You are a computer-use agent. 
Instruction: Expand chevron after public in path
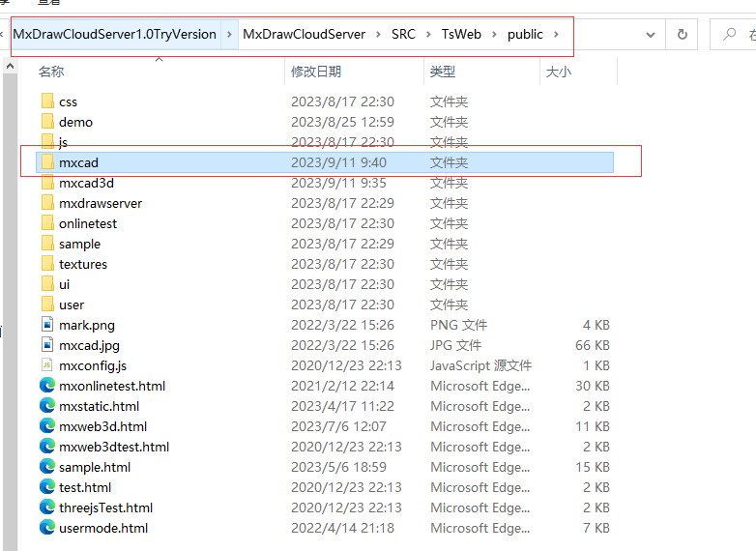[556, 35]
